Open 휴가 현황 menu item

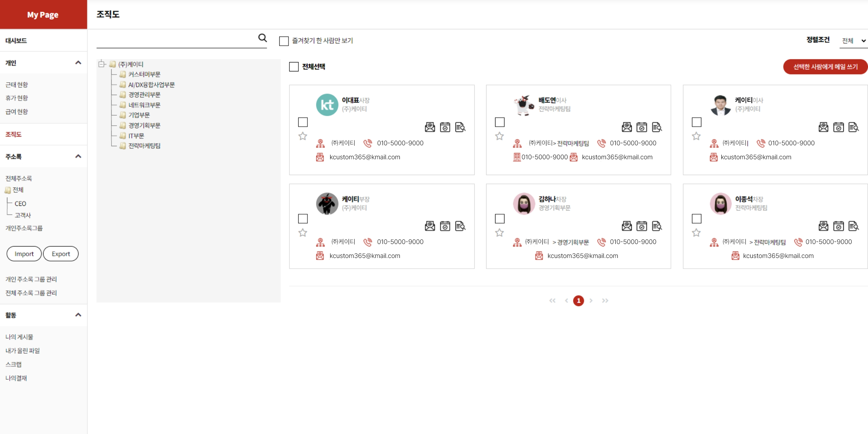pos(16,98)
